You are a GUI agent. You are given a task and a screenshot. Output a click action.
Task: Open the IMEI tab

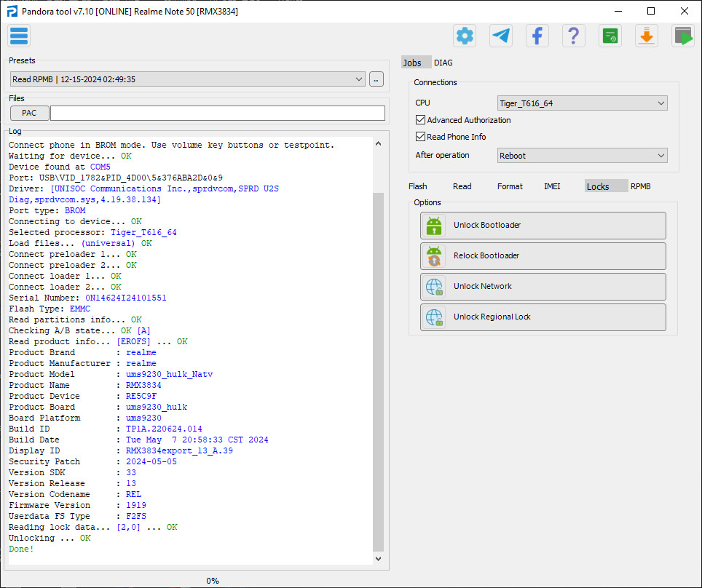point(552,186)
